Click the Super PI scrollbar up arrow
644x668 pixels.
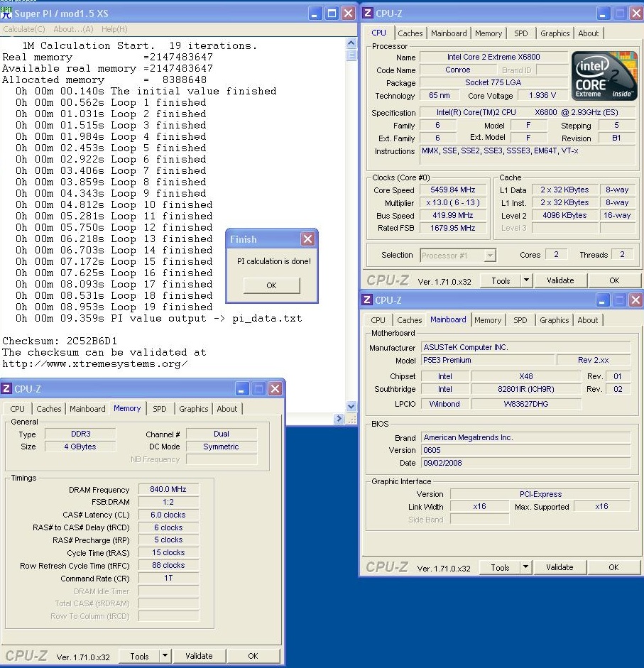tap(351, 43)
